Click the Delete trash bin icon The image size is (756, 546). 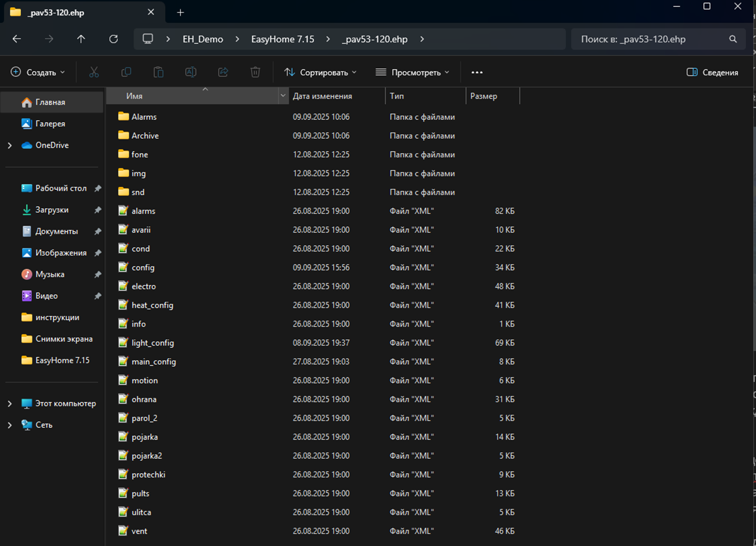(x=255, y=72)
